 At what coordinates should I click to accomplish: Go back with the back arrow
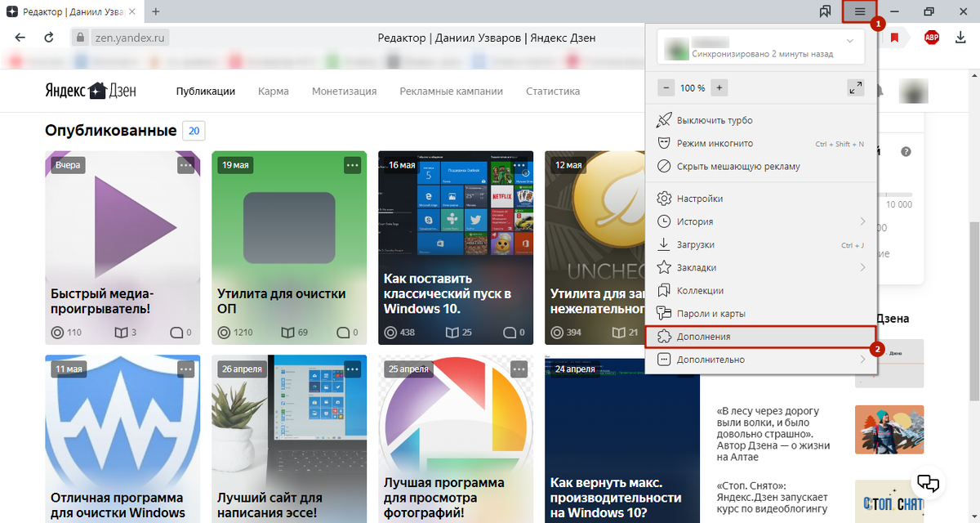coord(20,38)
